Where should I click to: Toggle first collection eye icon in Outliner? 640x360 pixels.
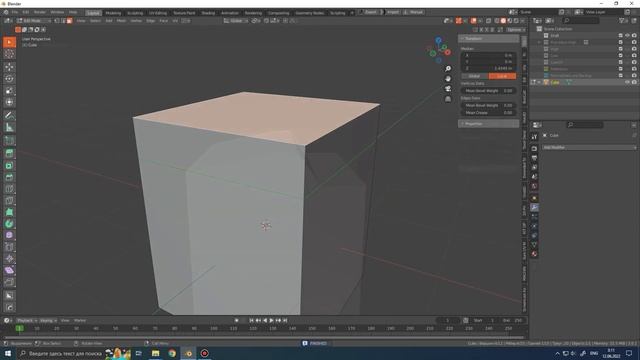[627, 36]
